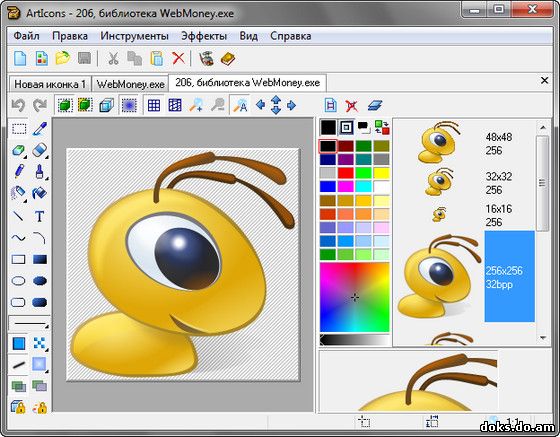Open the Файл menu
The height and width of the screenshot is (437, 560).
click(26, 36)
